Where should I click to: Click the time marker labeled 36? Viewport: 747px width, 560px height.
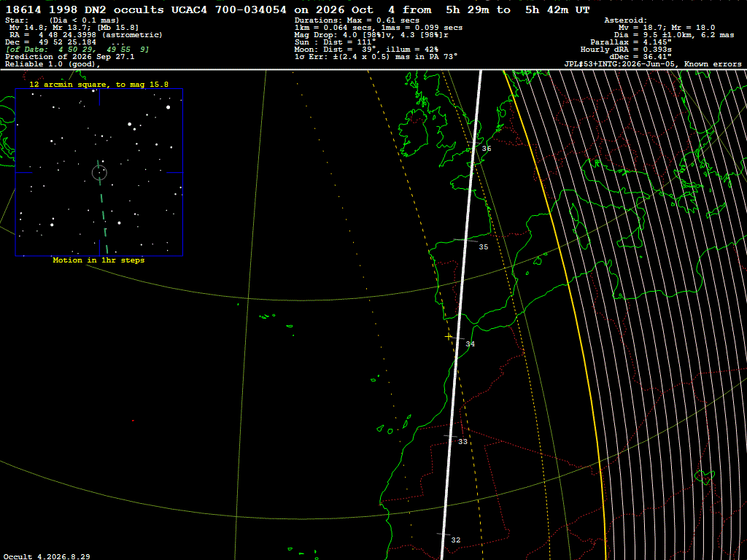486,149
